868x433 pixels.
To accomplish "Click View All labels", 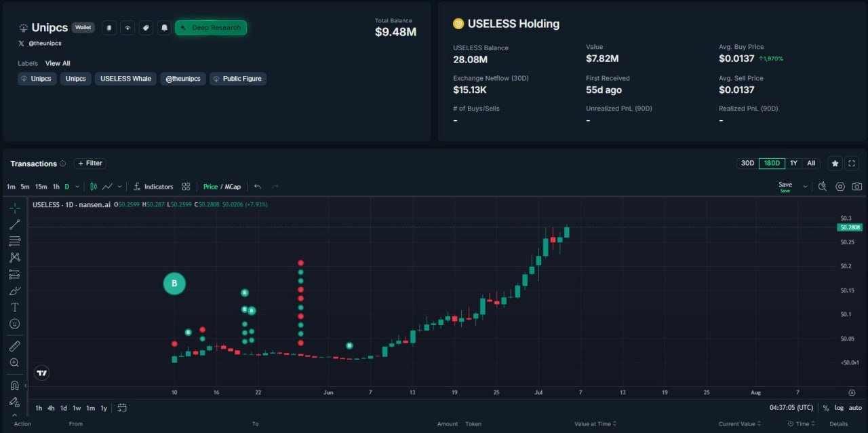I will (x=58, y=63).
